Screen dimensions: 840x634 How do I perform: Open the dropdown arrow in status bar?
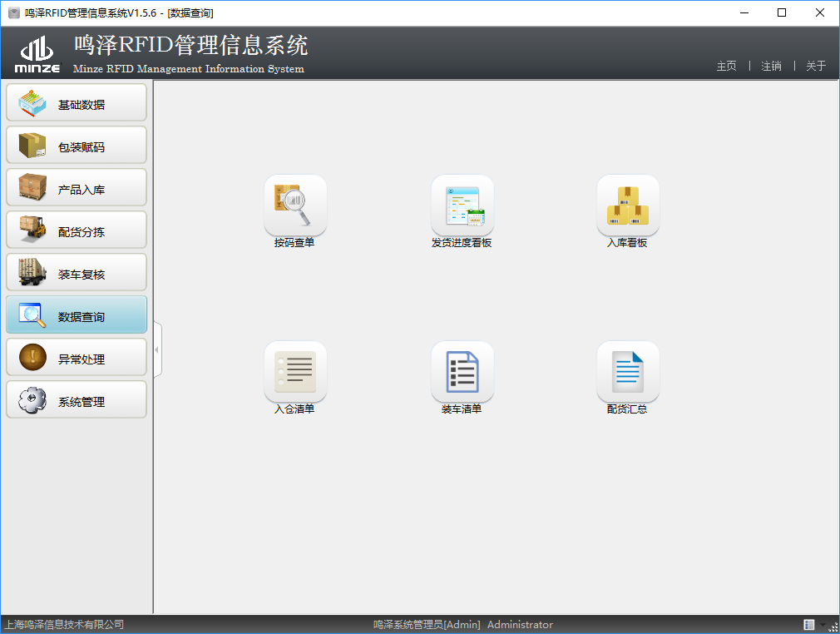click(823, 625)
